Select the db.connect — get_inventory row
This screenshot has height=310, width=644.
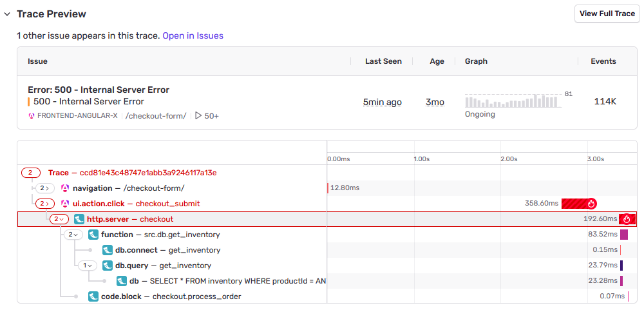[327, 250]
